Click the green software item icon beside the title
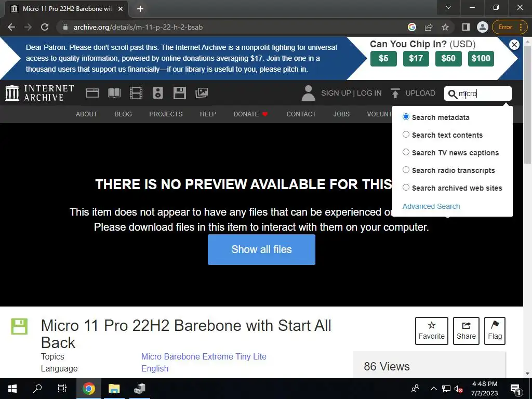The height and width of the screenshot is (399, 532). click(x=19, y=326)
